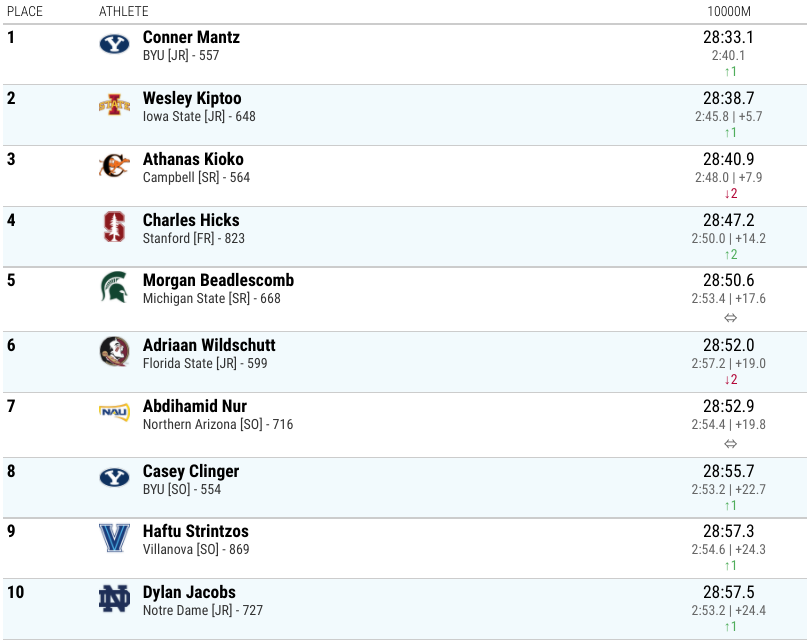Click the PLACE column header
807x640 pixels.
click(25, 11)
